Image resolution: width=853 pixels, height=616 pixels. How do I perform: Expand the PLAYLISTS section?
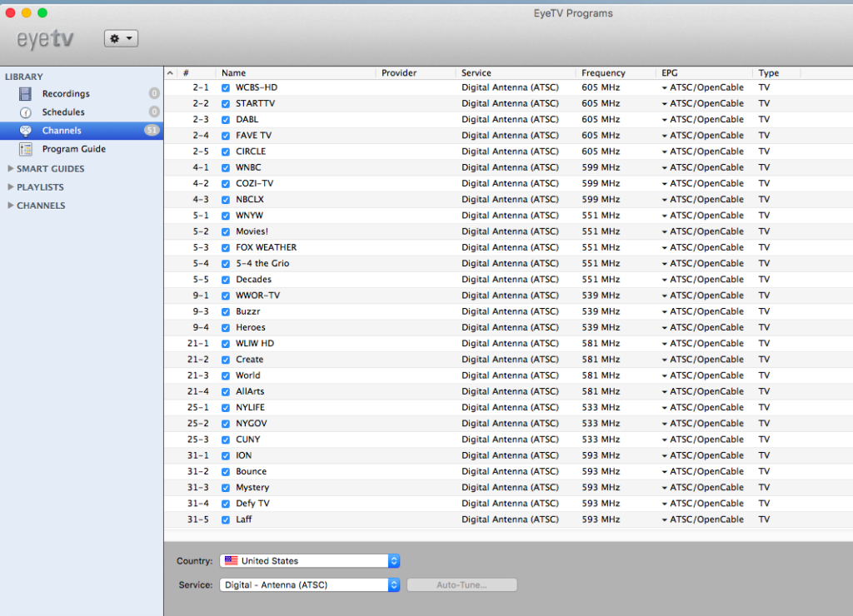(11, 187)
